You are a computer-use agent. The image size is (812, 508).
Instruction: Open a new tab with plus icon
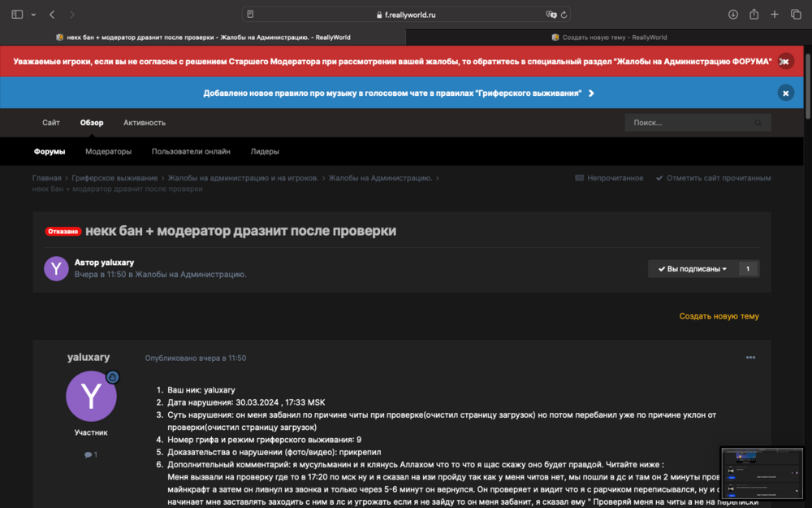click(x=774, y=15)
